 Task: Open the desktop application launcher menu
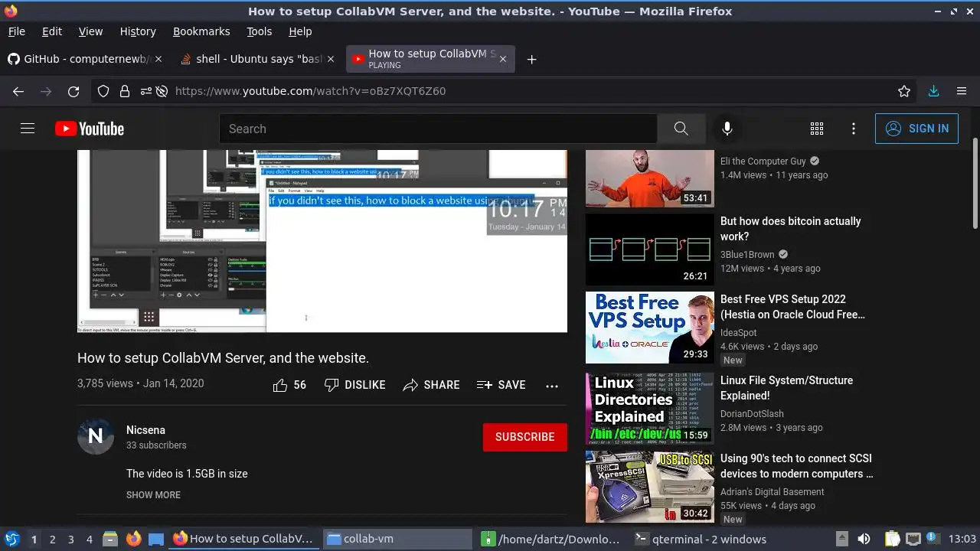click(x=11, y=539)
